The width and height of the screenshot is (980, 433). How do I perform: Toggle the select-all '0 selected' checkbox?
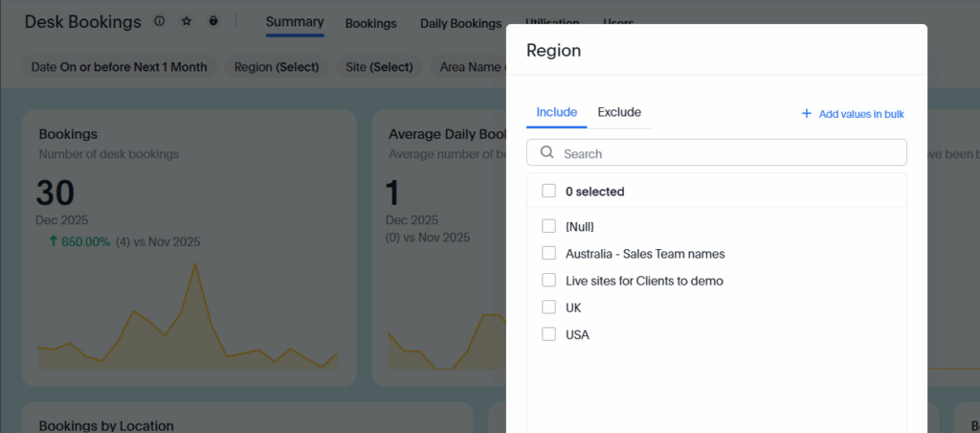point(548,192)
